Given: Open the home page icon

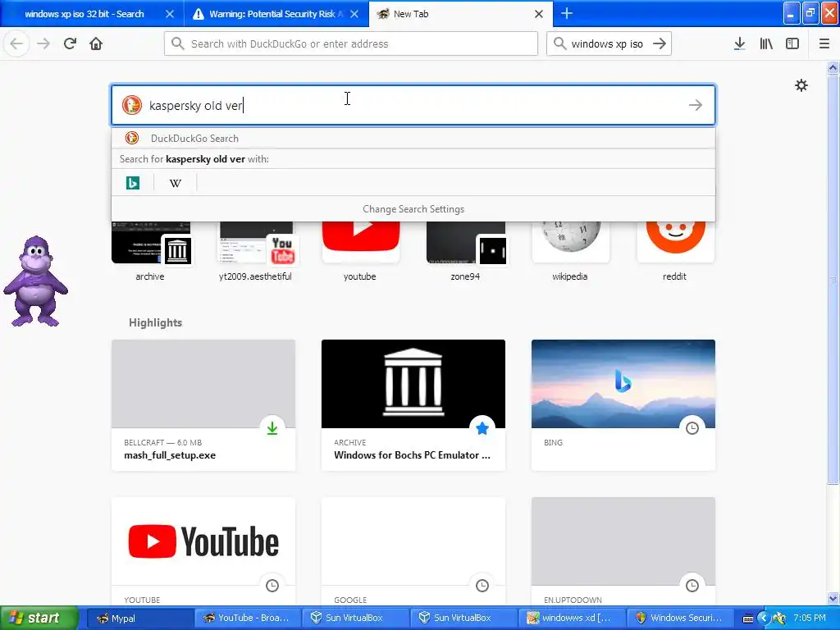Looking at the screenshot, I should (96, 43).
